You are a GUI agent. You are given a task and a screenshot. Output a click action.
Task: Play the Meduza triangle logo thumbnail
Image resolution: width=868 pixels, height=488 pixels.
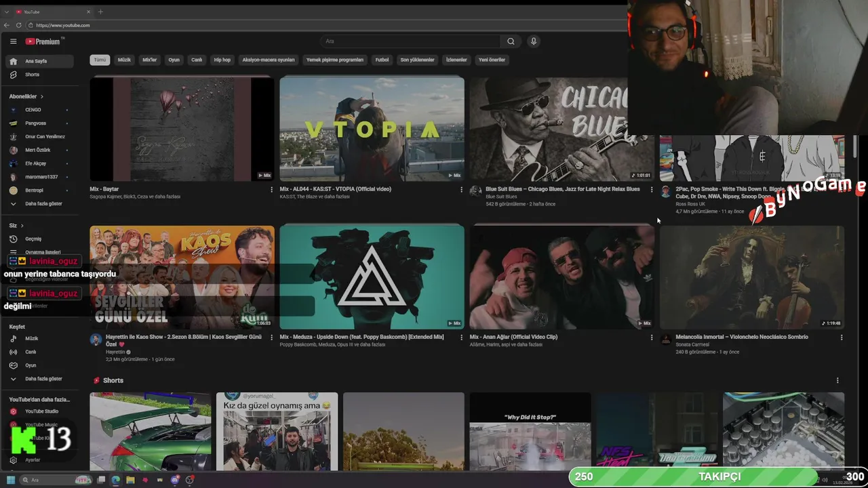(372, 277)
